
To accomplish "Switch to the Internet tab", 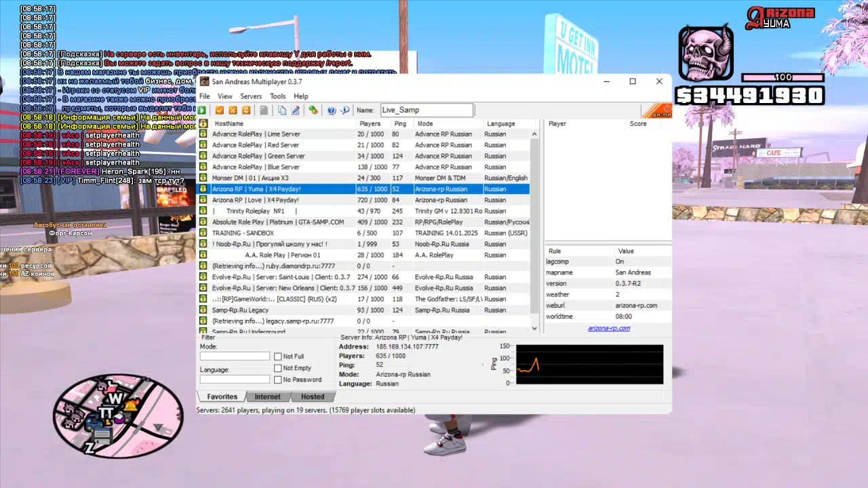I will pyautogui.click(x=267, y=396).
